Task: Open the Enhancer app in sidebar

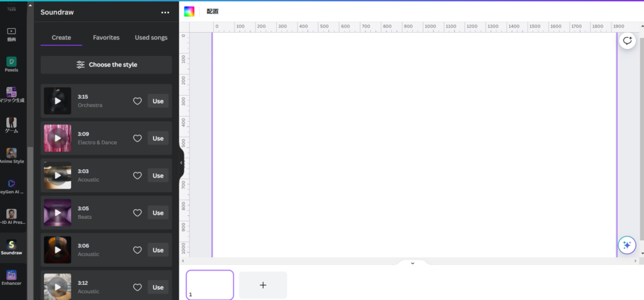Action: (11, 276)
